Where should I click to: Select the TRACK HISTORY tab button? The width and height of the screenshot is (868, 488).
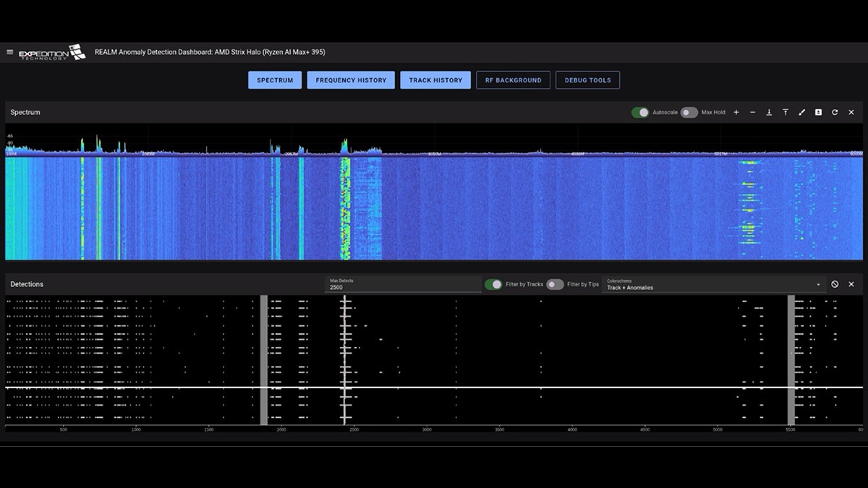[435, 80]
